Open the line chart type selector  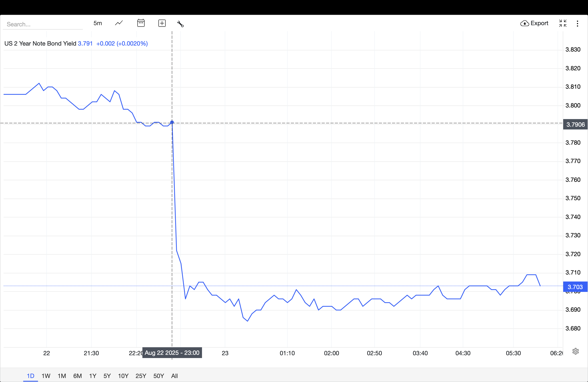click(119, 23)
